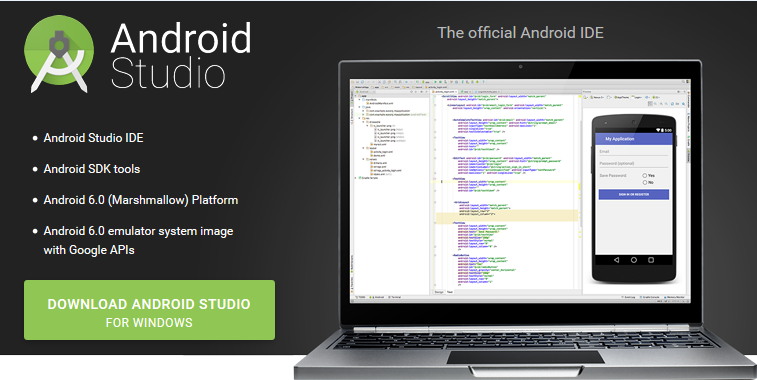Tap the phone's back navigation triangle
This screenshot has height=380, width=757.
616,260
